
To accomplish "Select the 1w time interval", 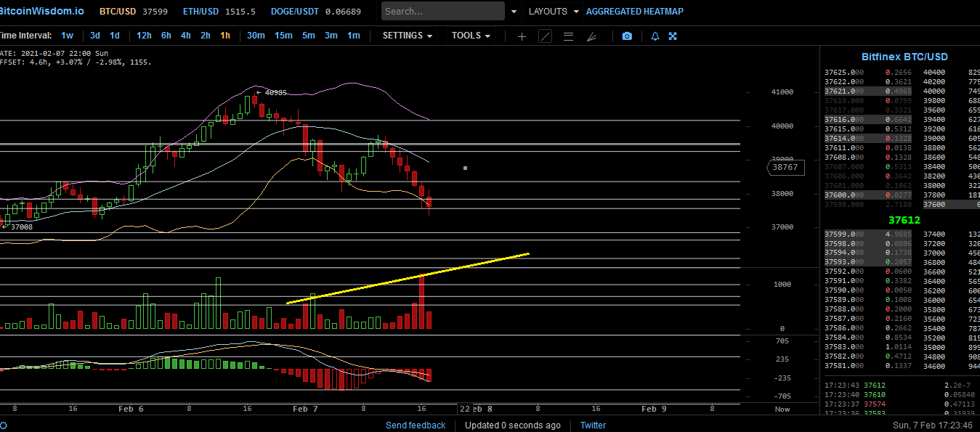I will pos(67,36).
